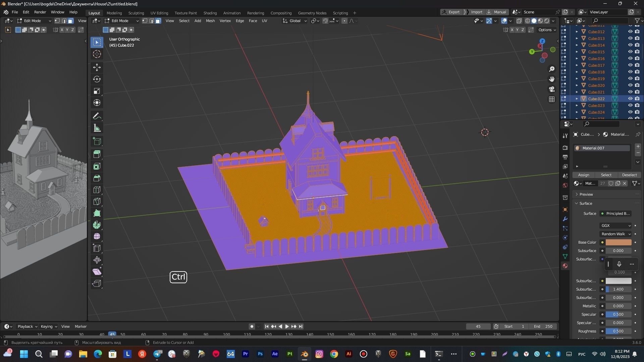
Task: Click the Assign material button
Action: (x=584, y=175)
